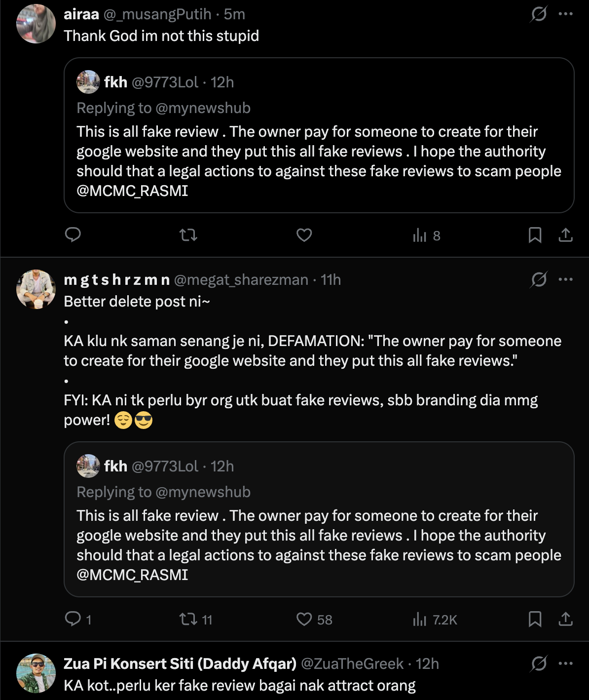The width and height of the screenshot is (589, 700).
Task: Open @megat_sharezman profile handle
Action: pos(241,280)
